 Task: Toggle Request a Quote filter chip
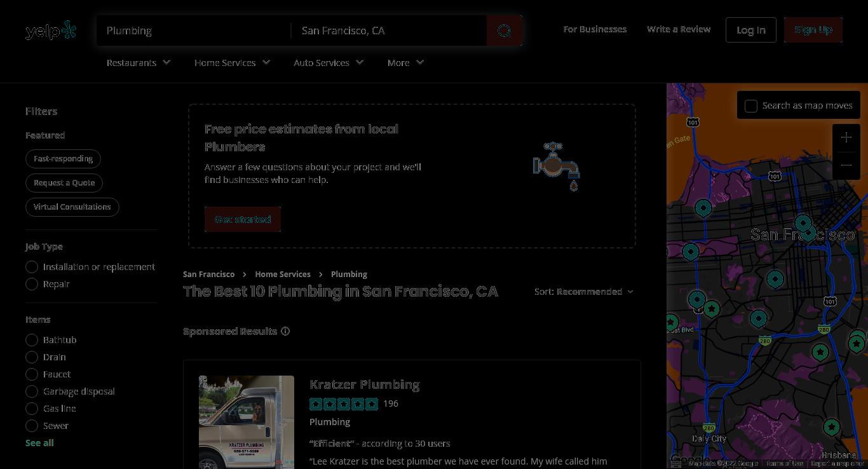point(64,183)
